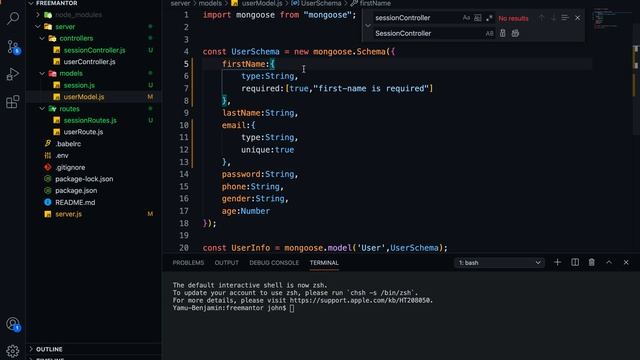The image size is (640, 360).
Task: Toggle Match Case in find widget
Action: (466, 18)
